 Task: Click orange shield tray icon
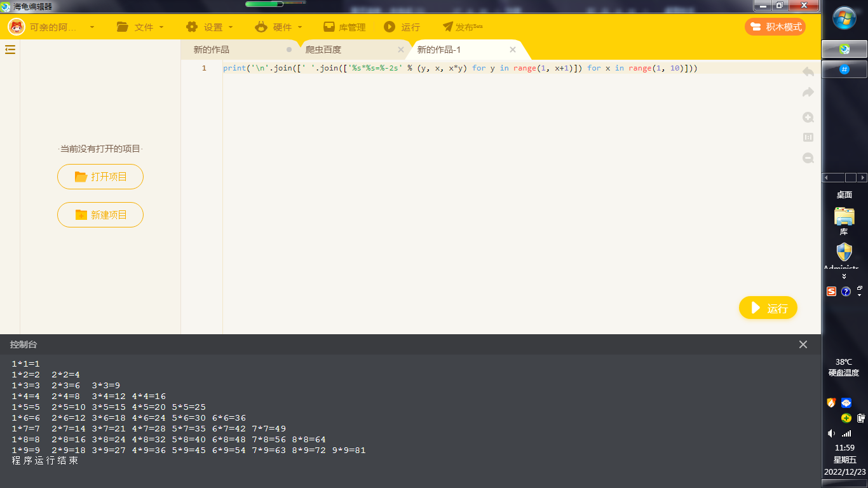831,402
